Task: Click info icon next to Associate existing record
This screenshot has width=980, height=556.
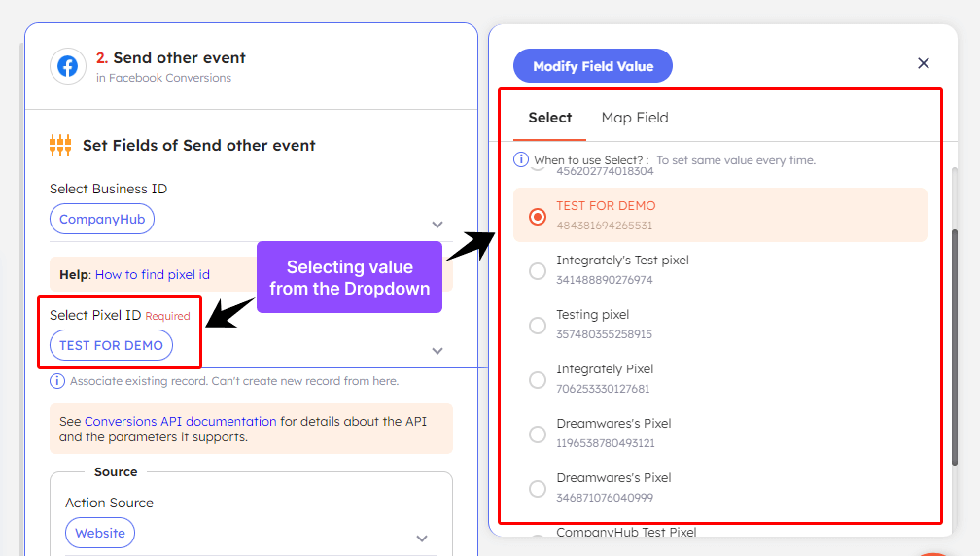Action: coord(58,381)
